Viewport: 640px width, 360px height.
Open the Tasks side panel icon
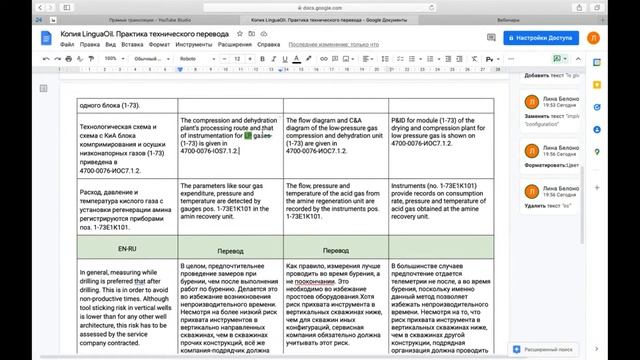point(597,107)
